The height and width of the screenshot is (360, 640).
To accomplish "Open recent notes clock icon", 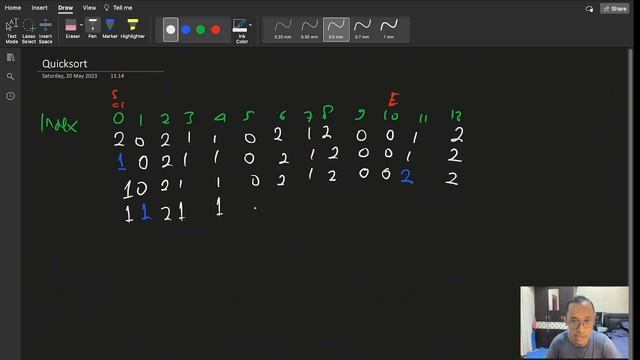I will (x=11, y=96).
